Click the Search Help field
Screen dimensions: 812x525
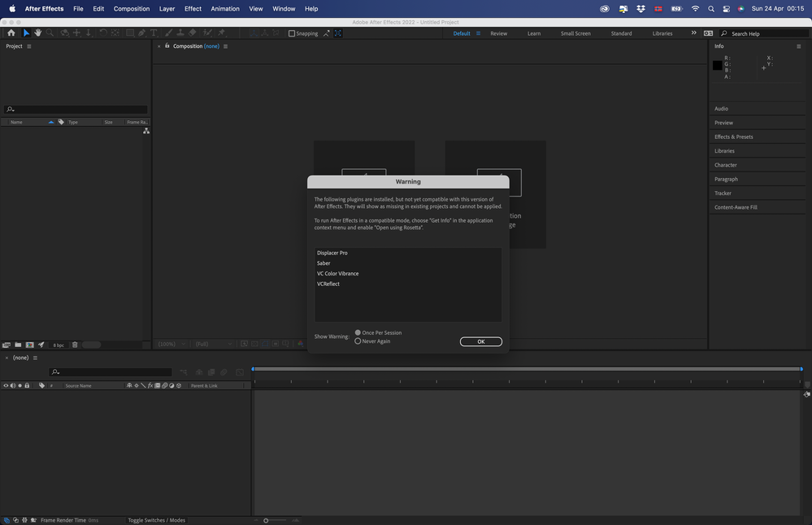pos(764,33)
